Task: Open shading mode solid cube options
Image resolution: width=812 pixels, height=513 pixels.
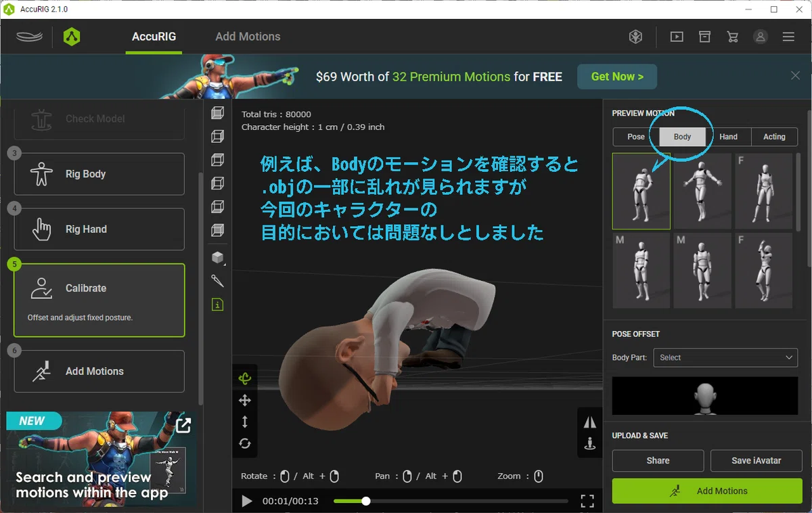Action: (217, 257)
